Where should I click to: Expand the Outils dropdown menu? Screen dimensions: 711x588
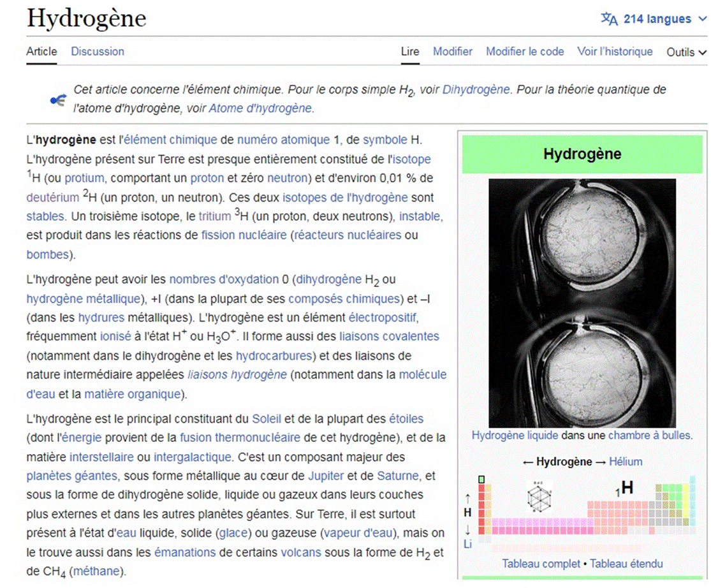tap(686, 52)
